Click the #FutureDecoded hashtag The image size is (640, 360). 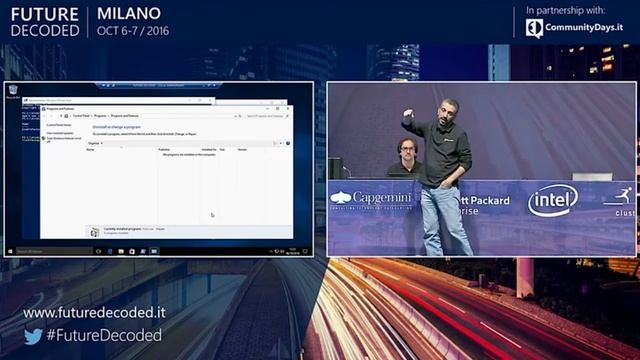[x=104, y=336]
